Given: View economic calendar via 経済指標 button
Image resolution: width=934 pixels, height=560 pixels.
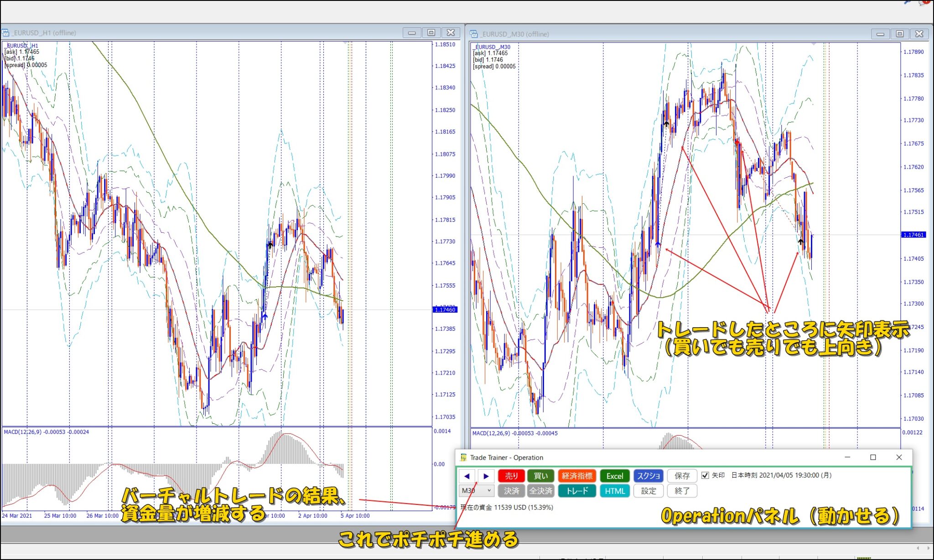Looking at the screenshot, I should click(x=577, y=475).
